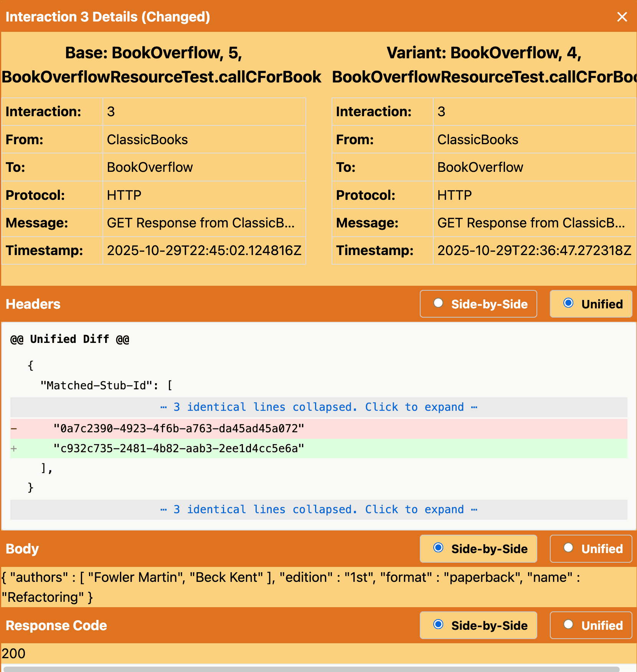The image size is (637, 672).
Task: Click the Base BookOverflow test heading
Action: pyautogui.click(x=160, y=65)
